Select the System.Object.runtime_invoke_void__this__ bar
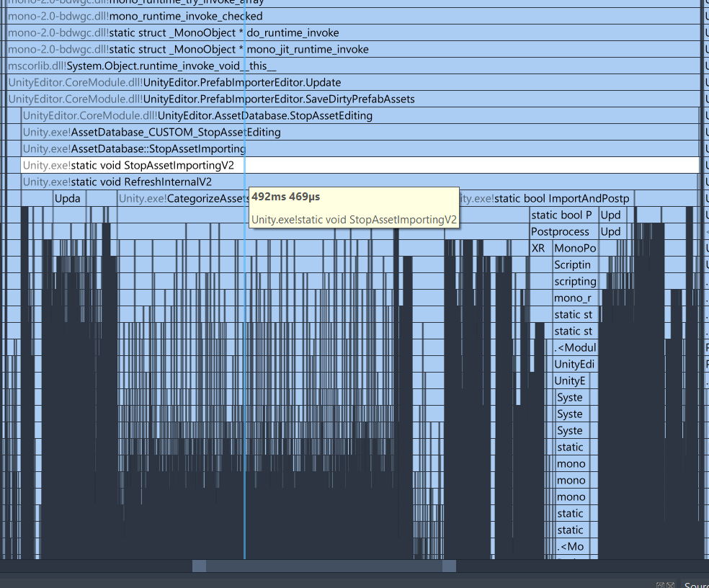Image resolution: width=709 pixels, height=588 pixels. pos(353,66)
